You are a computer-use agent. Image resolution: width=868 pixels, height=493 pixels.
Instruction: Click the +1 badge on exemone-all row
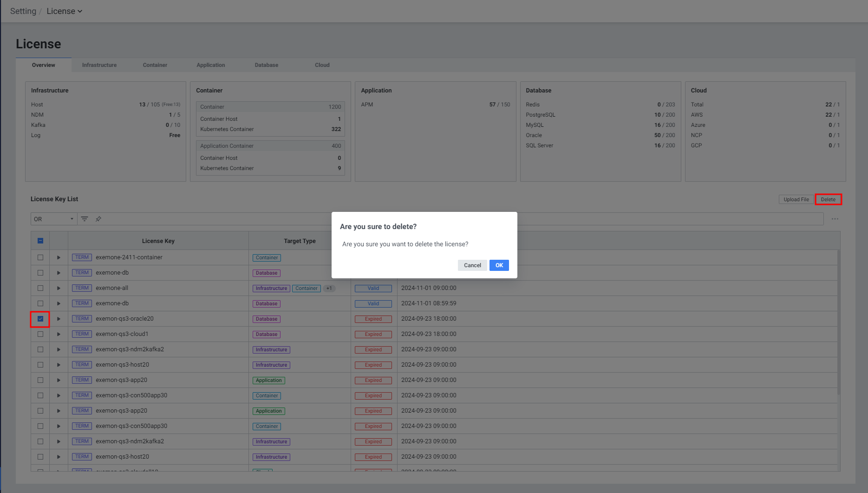(x=329, y=289)
